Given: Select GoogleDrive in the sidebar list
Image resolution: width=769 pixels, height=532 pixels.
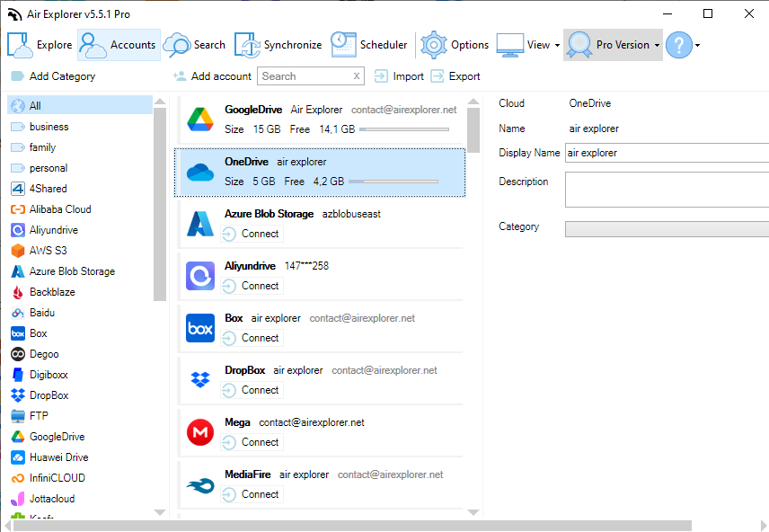Looking at the screenshot, I should coord(80,437).
